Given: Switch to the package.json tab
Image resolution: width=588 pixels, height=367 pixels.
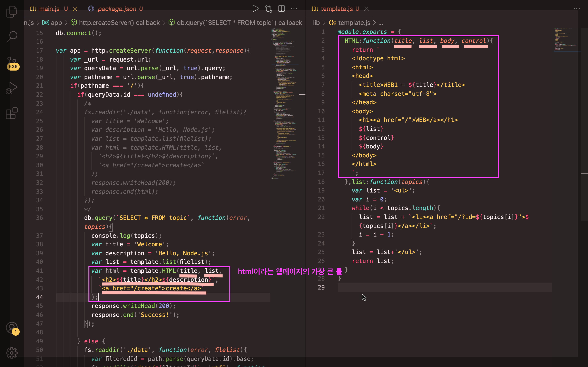Looking at the screenshot, I should 117,9.
